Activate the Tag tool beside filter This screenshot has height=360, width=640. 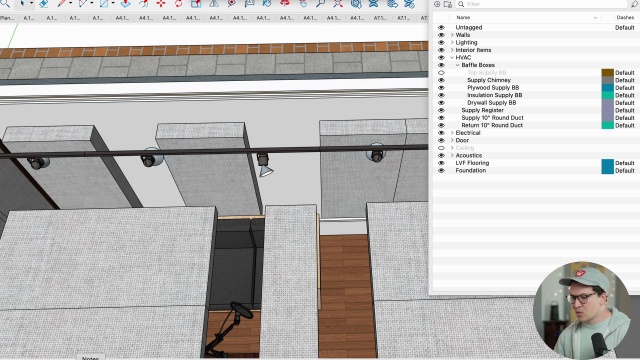click(635, 4)
